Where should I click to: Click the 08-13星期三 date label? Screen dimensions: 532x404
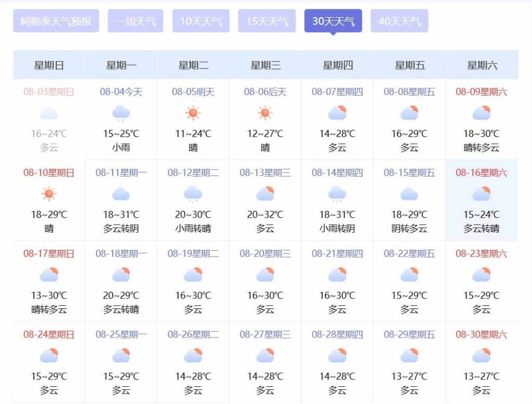[x=265, y=172]
